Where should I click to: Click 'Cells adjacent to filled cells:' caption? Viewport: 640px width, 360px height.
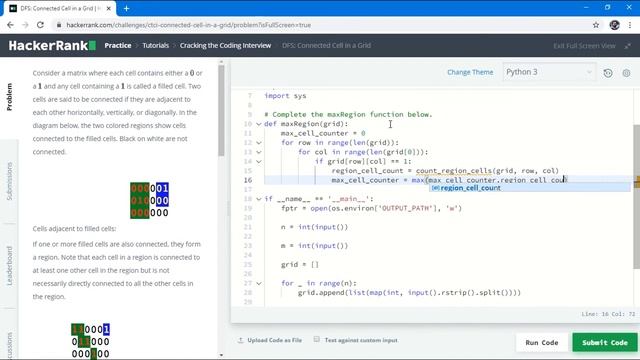(74, 229)
